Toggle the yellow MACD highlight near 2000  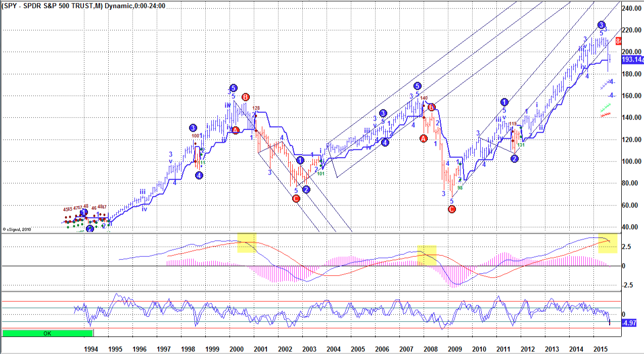[x=246, y=243]
